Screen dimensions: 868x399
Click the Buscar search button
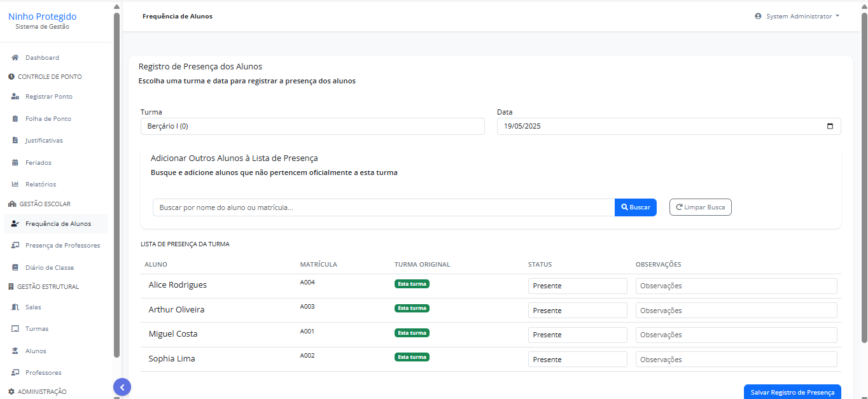point(636,207)
